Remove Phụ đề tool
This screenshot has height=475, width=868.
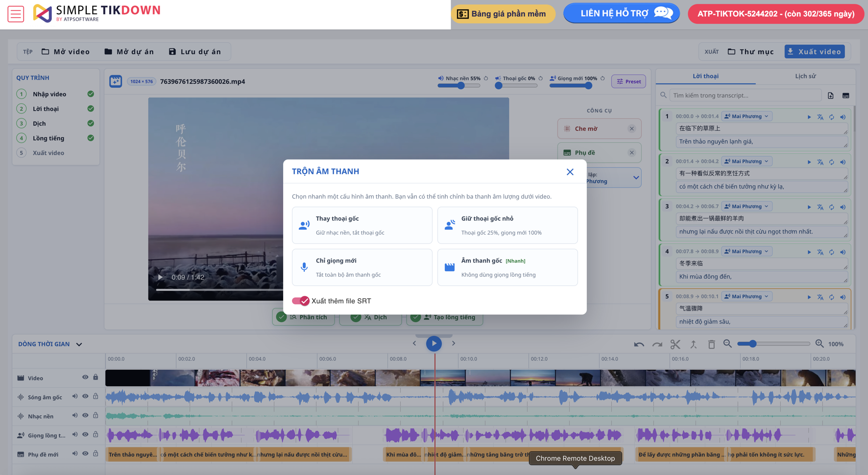click(x=631, y=153)
